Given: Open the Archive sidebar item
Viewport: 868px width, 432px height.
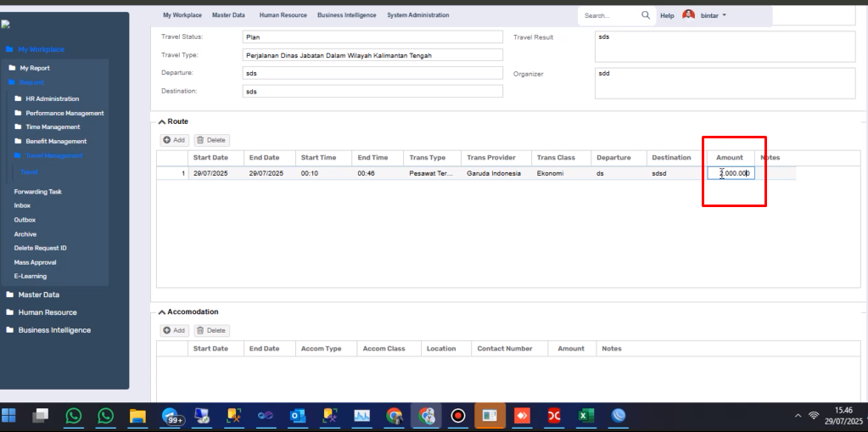Looking at the screenshot, I should tap(25, 234).
